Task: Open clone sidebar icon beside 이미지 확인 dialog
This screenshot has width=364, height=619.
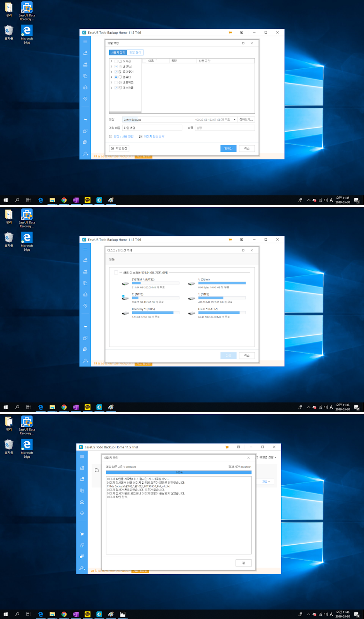Action: tap(82, 545)
